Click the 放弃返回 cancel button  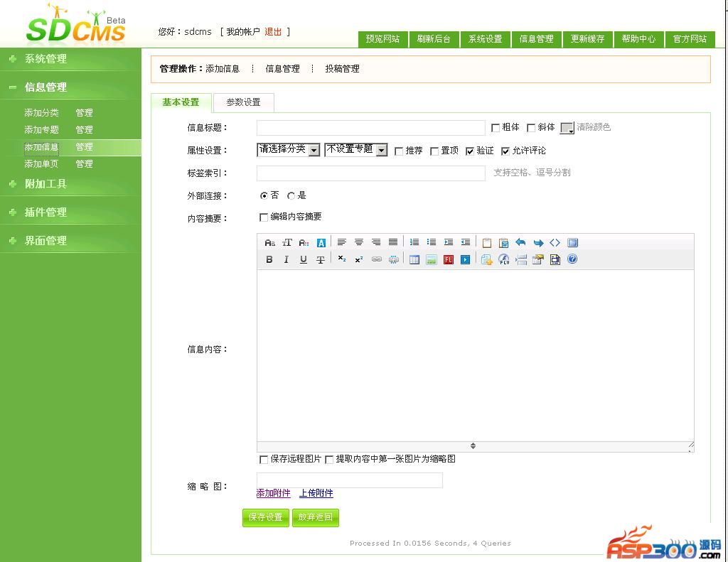[x=315, y=517]
